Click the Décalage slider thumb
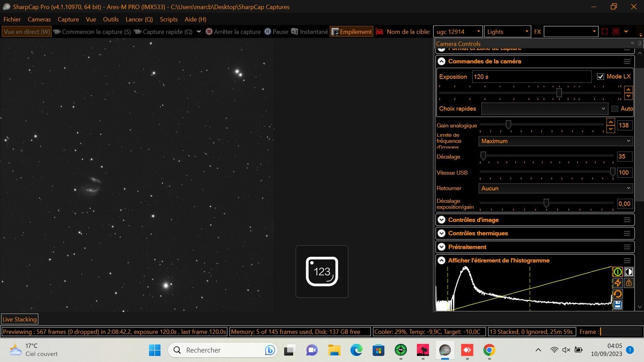 [x=483, y=156]
